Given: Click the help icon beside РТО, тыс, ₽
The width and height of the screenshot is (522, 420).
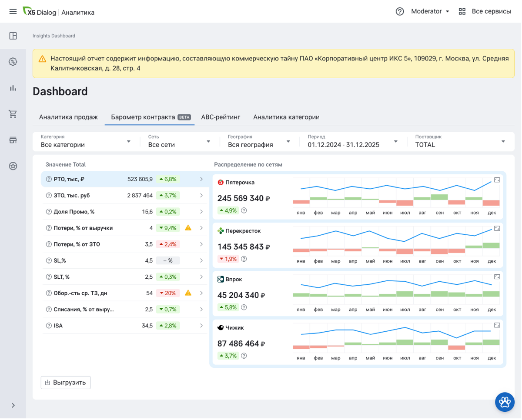Looking at the screenshot, I should (49, 179).
